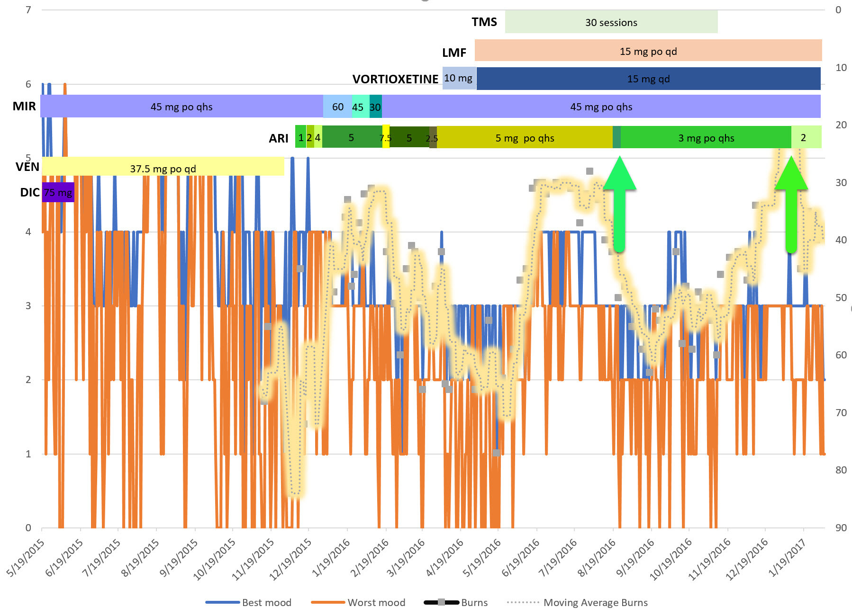This screenshot has height=616, width=852.
Task: Click the Worst mood legend entry
Action: (358, 602)
